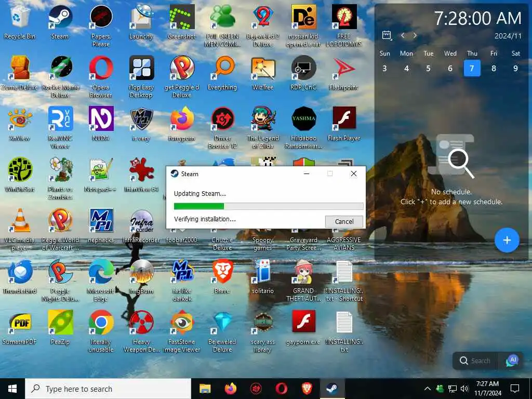532x399 pixels.
Task: Open the taskbar clock showing 7:27 AM
Action: (x=487, y=389)
